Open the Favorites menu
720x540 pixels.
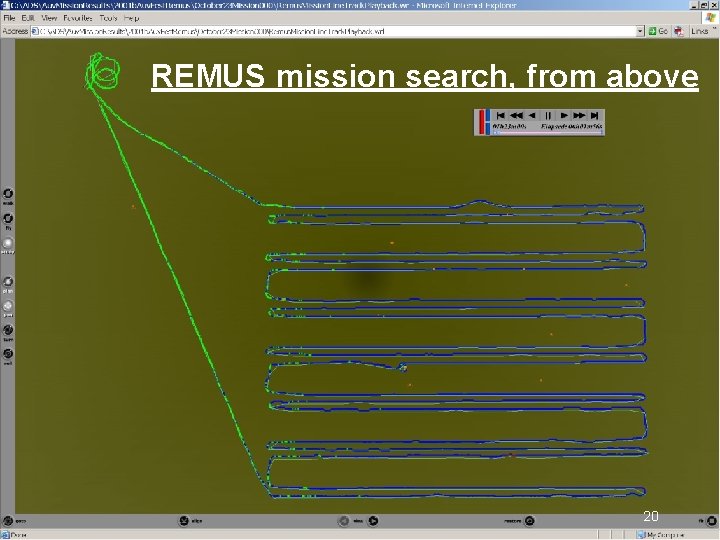click(x=78, y=18)
